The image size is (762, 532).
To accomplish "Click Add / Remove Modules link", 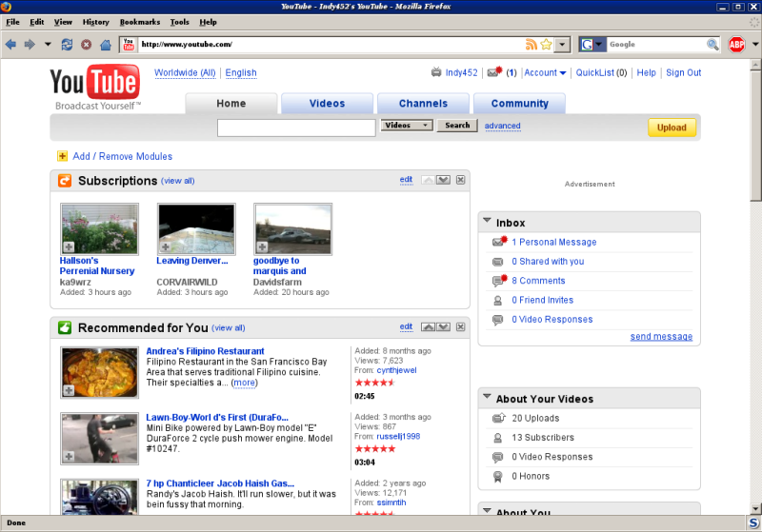I will [123, 156].
